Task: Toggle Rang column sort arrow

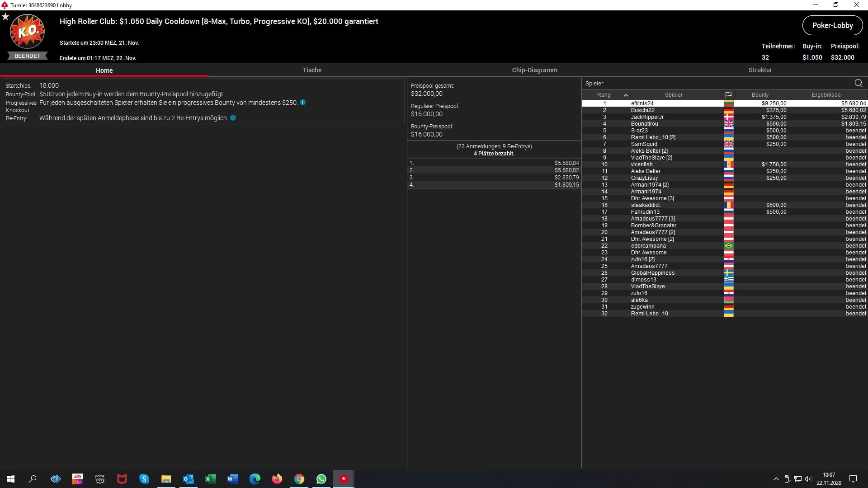Action: [x=626, y=95]
